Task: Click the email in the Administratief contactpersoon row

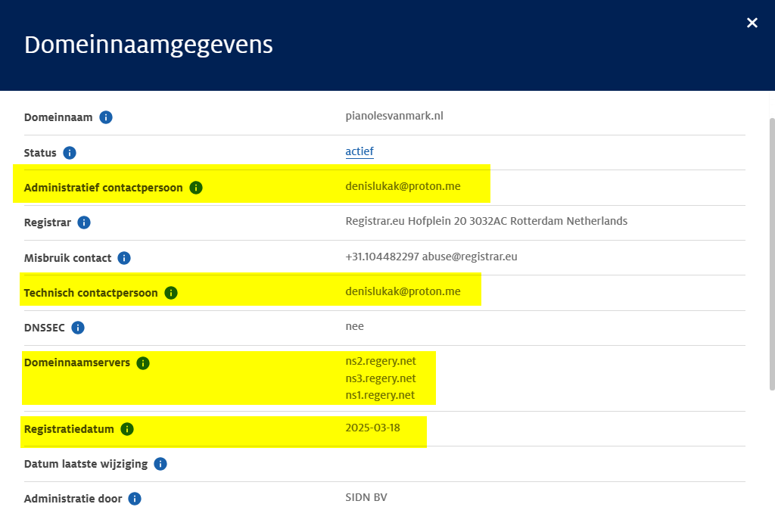Action: 403,186
